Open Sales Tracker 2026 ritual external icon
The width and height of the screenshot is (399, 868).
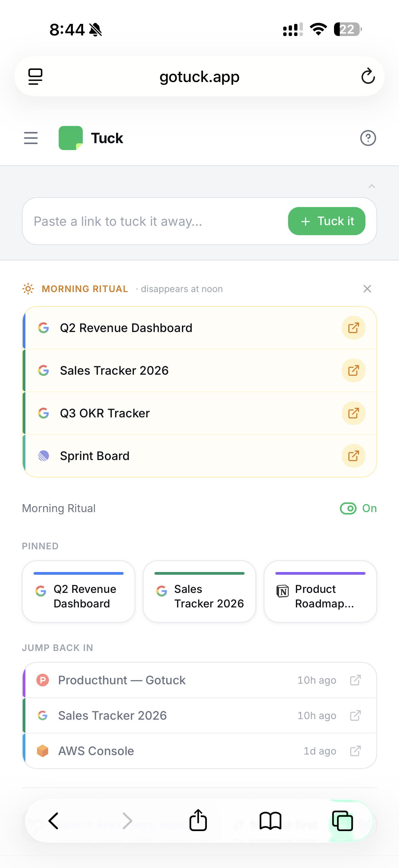[x=354, y=371]
